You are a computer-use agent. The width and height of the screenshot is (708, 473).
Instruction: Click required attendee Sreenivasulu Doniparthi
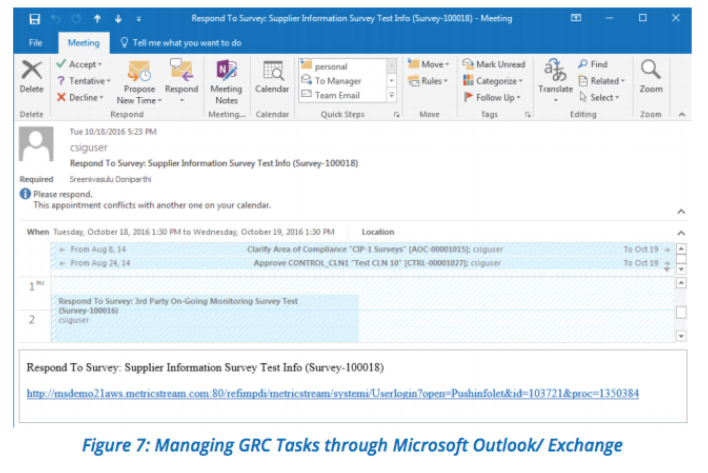pyautogui.click(x=110, y=179)
